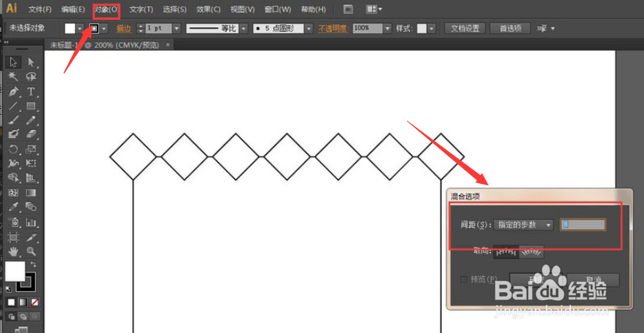This screenshot has width=644, height=333.
Task: Open the 描边 stroke panel link
Action: pos(123,28)
